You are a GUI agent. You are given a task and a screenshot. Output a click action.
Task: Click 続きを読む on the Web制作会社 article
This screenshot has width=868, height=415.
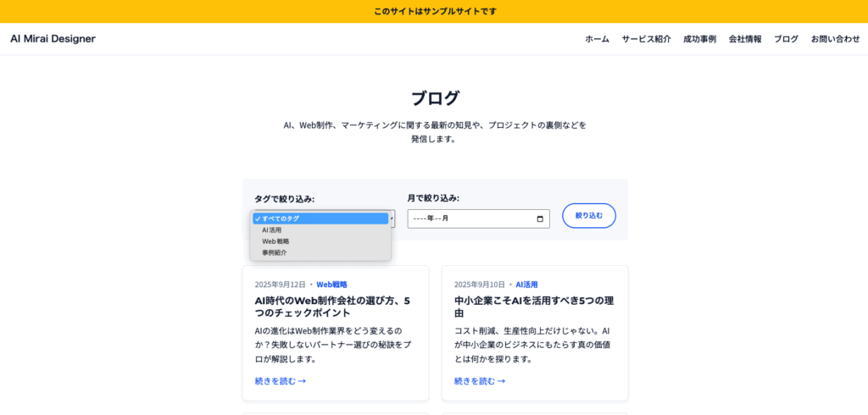click(280, 381)
